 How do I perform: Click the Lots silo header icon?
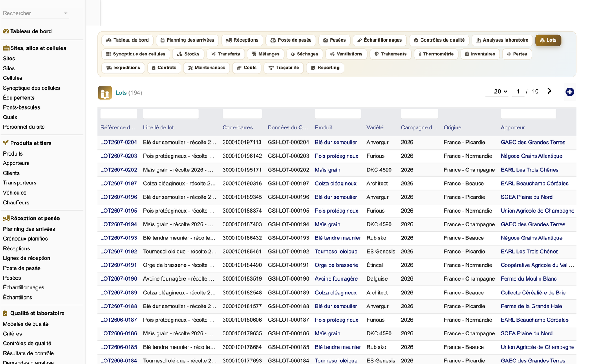[105, 93]
